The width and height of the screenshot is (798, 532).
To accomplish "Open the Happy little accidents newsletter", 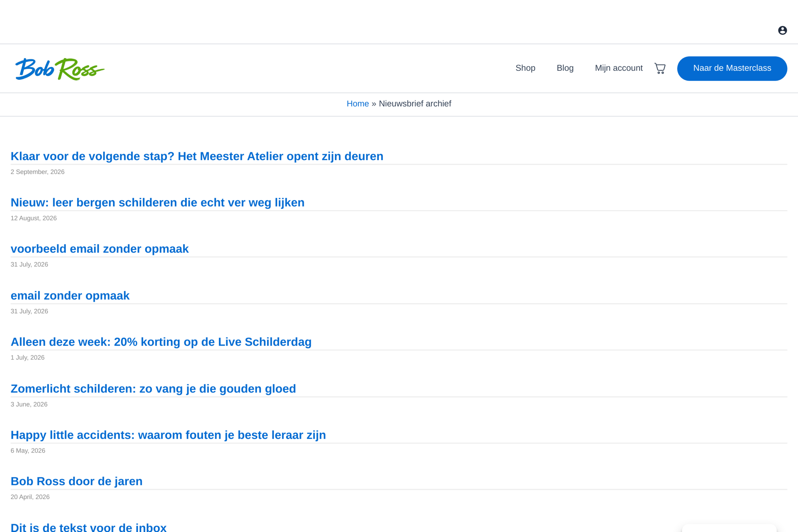I will 168,435.
